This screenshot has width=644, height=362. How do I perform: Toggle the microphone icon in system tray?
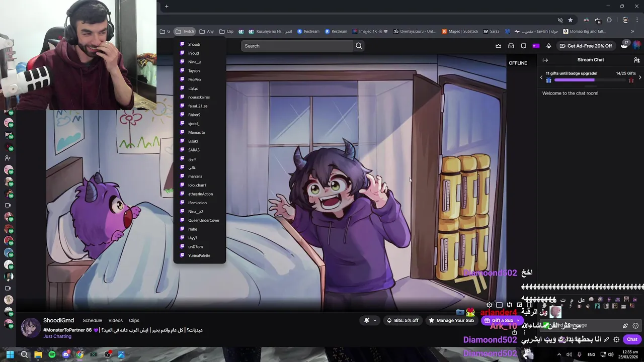(x=580, y=354)
